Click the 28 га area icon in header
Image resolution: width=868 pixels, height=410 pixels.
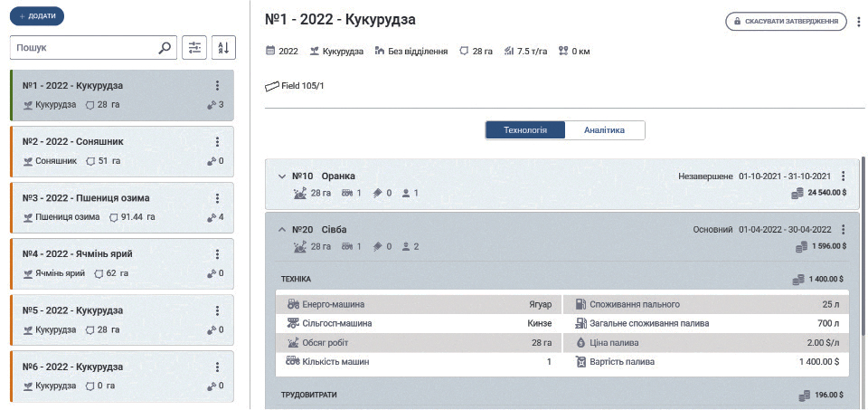coord(464,52)
